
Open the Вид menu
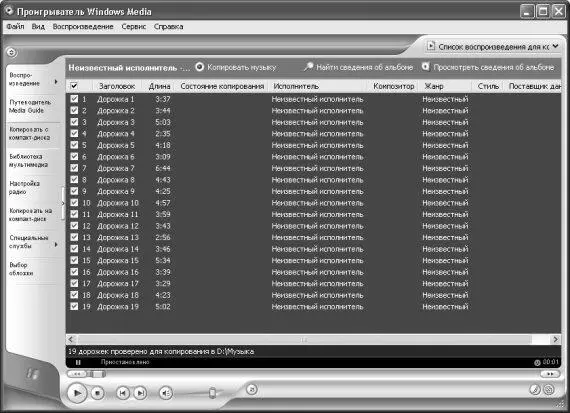[x=38, y=27]
